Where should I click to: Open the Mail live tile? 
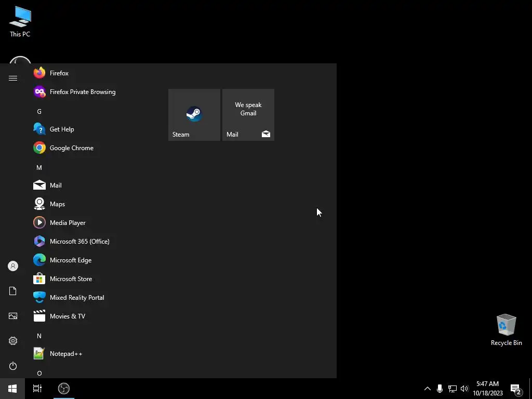tap(248, 115)
